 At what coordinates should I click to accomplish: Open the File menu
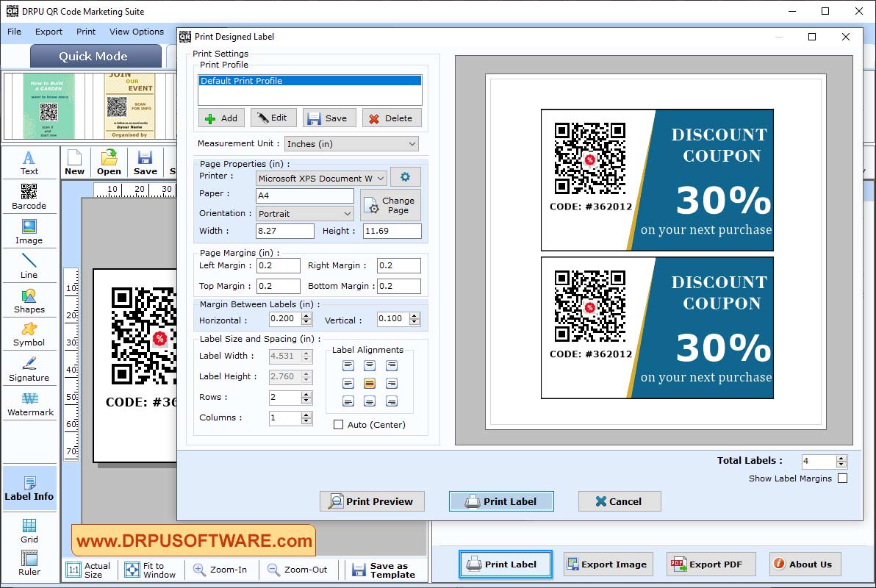click(x=14, y=32)
